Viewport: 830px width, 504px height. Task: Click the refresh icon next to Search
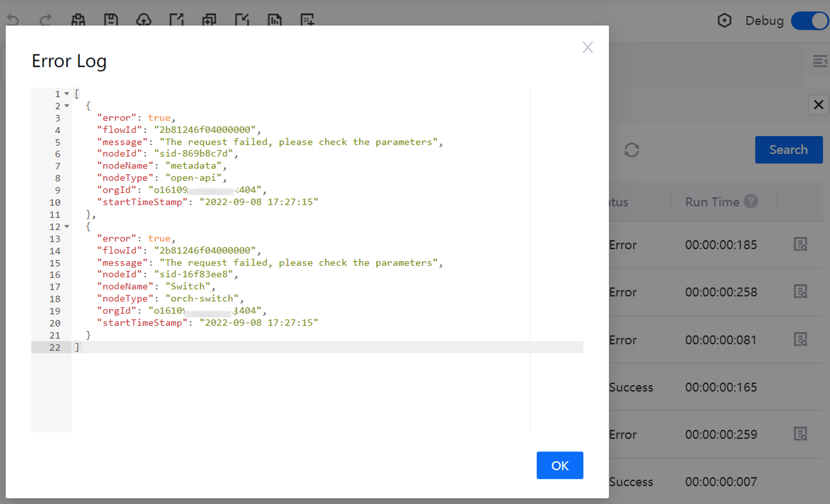[632, 150]
